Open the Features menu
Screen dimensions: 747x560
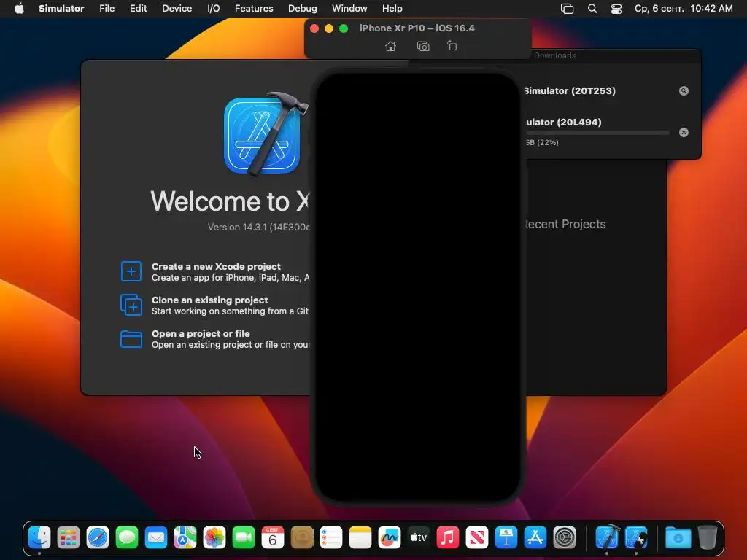(254, 8)
